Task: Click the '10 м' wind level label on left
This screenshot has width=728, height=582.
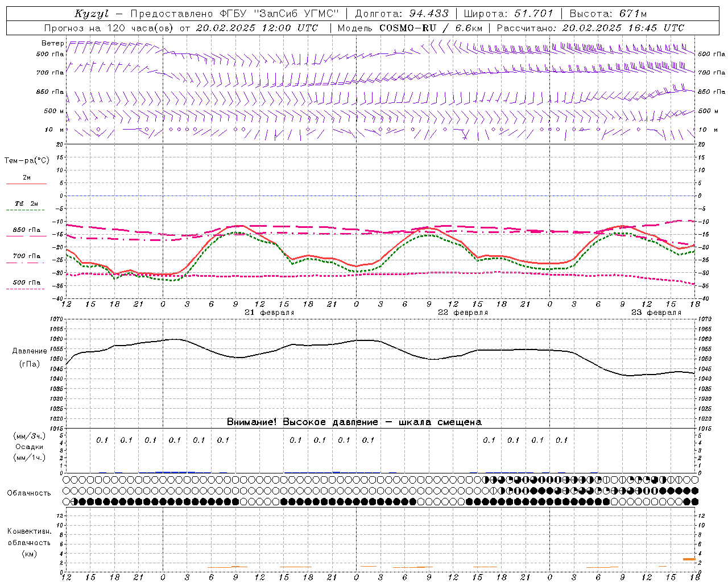Action: click(x=55, y=130)
